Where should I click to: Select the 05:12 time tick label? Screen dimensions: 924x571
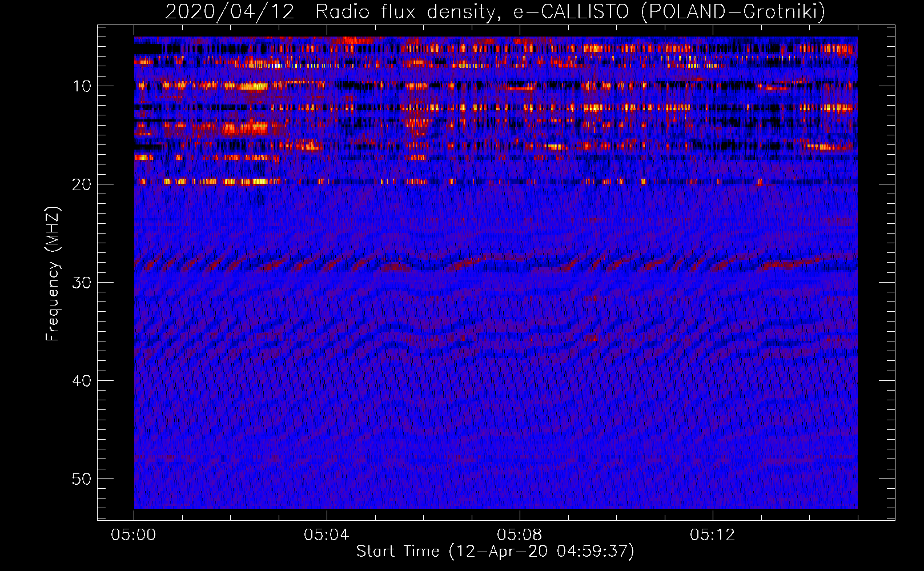click(x=713, y=535)
